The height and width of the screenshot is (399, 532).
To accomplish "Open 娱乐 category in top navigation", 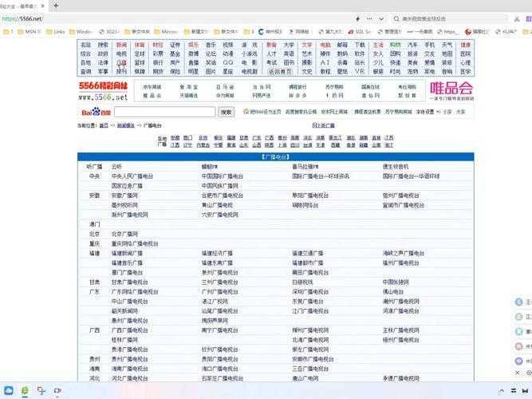I will [x=193, y=45].
